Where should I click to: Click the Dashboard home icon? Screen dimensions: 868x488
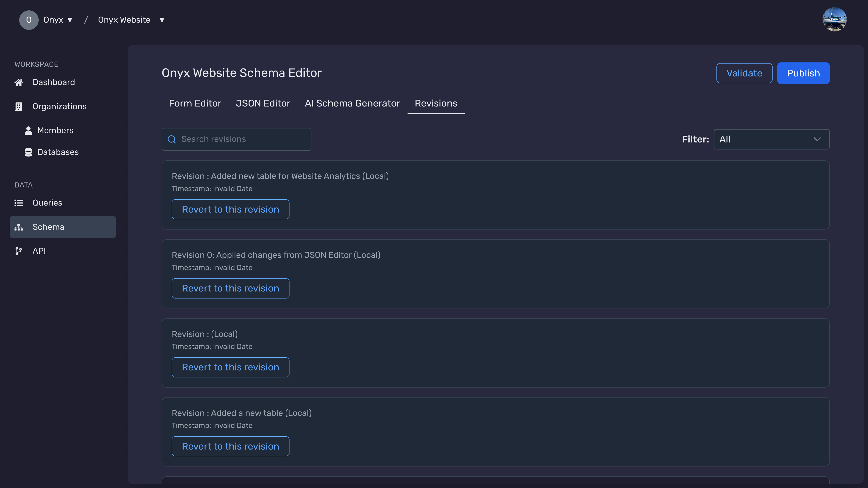tap(19, 82)
